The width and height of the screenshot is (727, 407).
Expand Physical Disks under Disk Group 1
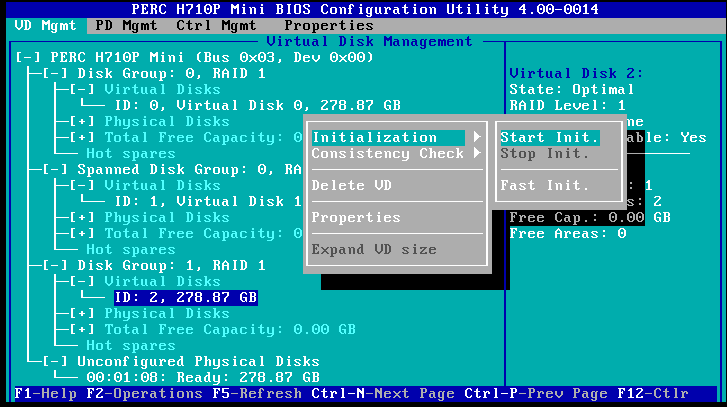pos(82,313)
